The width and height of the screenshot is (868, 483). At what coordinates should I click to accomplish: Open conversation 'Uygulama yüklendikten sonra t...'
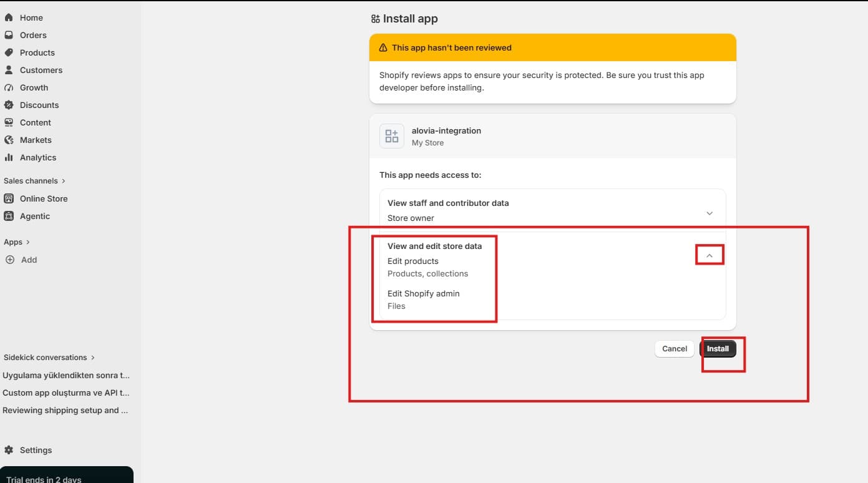click(66, 376)
